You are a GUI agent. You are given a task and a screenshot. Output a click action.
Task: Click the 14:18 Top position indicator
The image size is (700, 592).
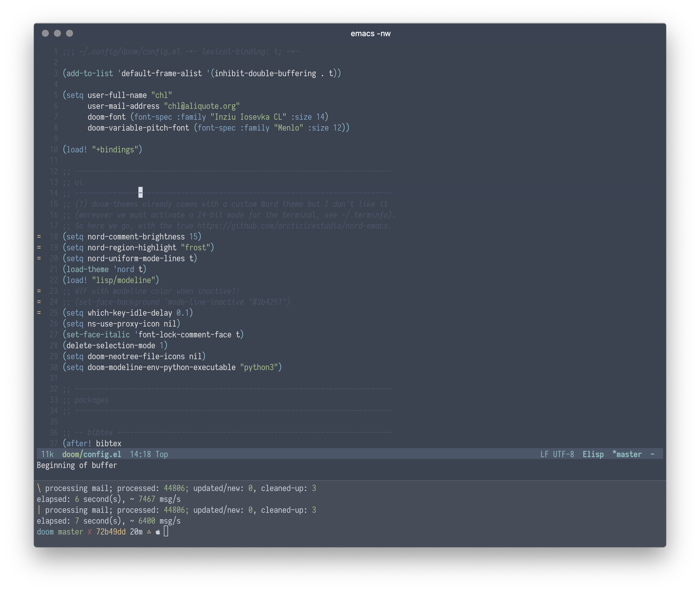pyautogui.click(x=149, y=454)
